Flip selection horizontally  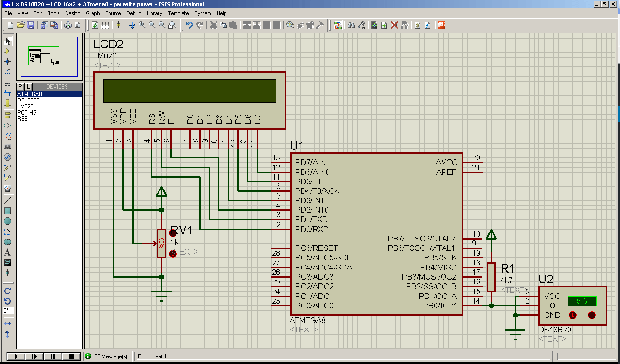click(x=8, y=324)
